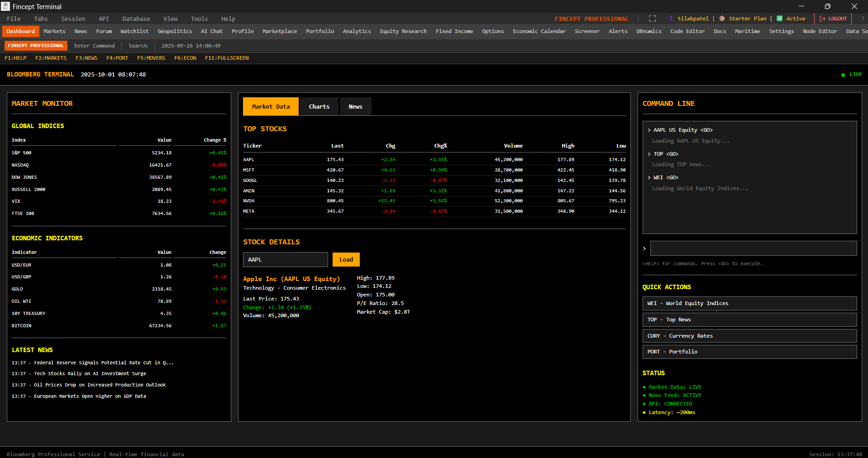Click into the command line input field

[x=753, y=248]
